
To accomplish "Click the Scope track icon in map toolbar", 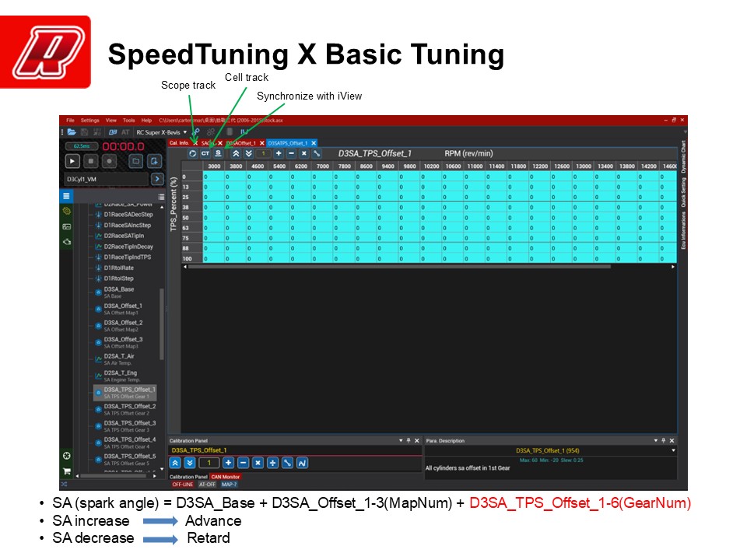I will 193,154.
